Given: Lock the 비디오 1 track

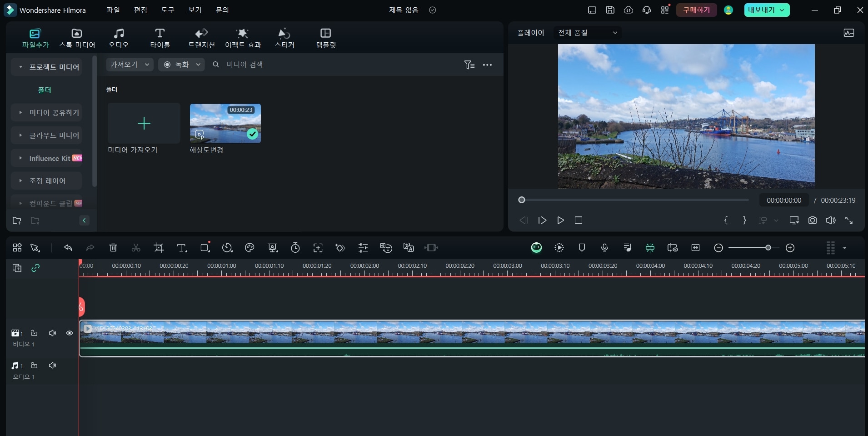Looking at the screenshot, I should point(34,333).
